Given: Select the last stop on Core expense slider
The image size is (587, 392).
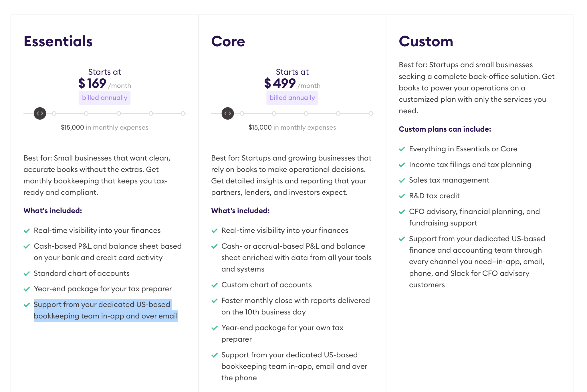Looking at the screenshot, I should point(371,114).
